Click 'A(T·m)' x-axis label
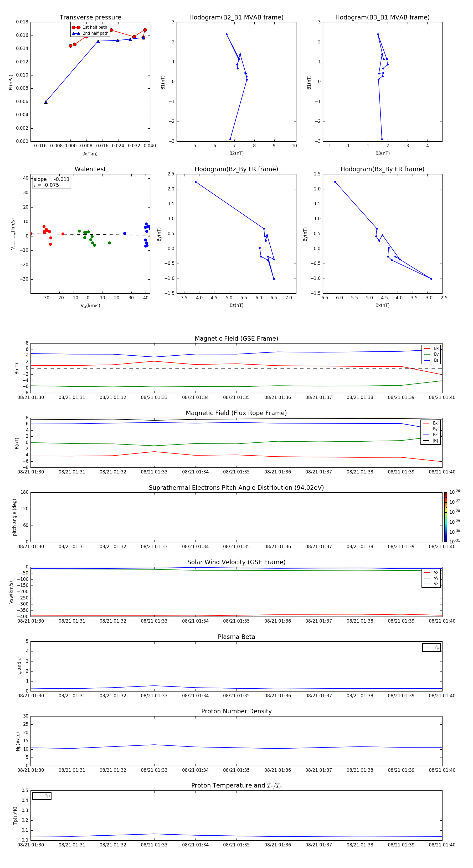 tap(90, 154)
